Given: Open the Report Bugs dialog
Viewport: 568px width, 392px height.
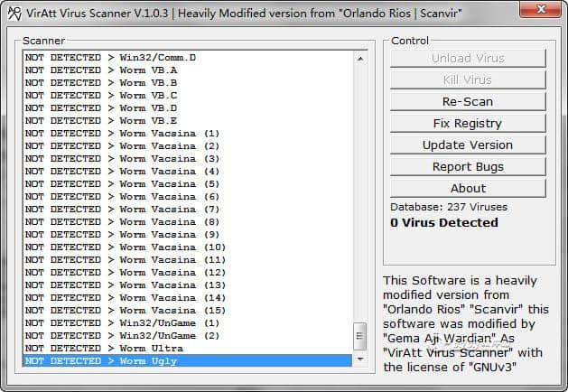Looking at the screenshot, I should click(468, 167).
